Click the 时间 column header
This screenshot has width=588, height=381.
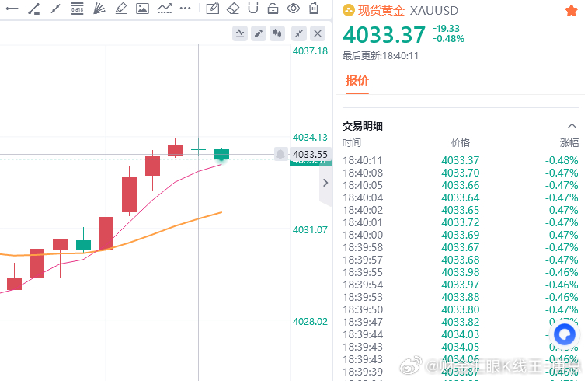pyautogui.click(x=352, y=143)
